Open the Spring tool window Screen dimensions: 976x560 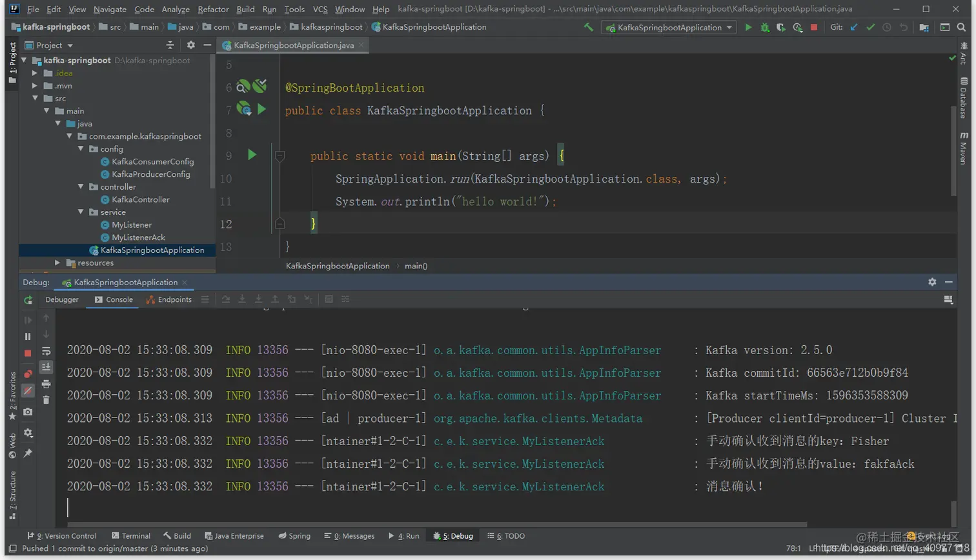point(294,535)
